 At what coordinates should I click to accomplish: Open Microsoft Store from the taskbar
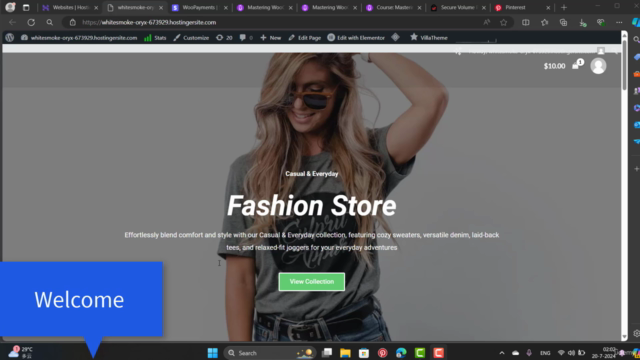pos(364,353)
